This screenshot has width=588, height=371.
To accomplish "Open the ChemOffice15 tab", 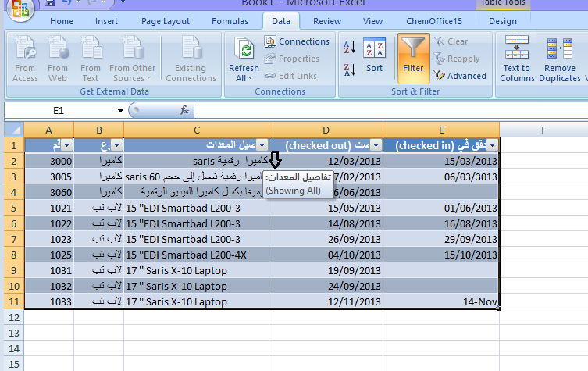I will pyautogui.click(x=434, y=21).
